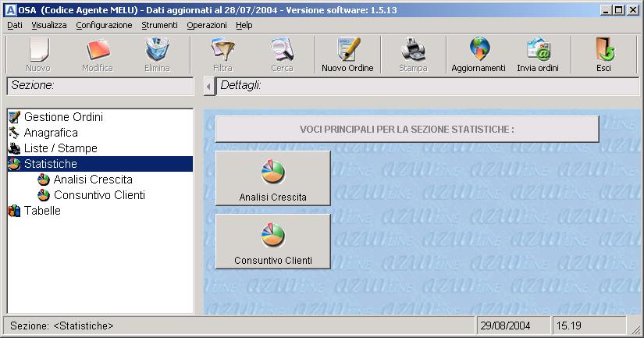Click the Gestione Ordini tree icon
This screenshot has width=644, height=338.
coord(14,117)
